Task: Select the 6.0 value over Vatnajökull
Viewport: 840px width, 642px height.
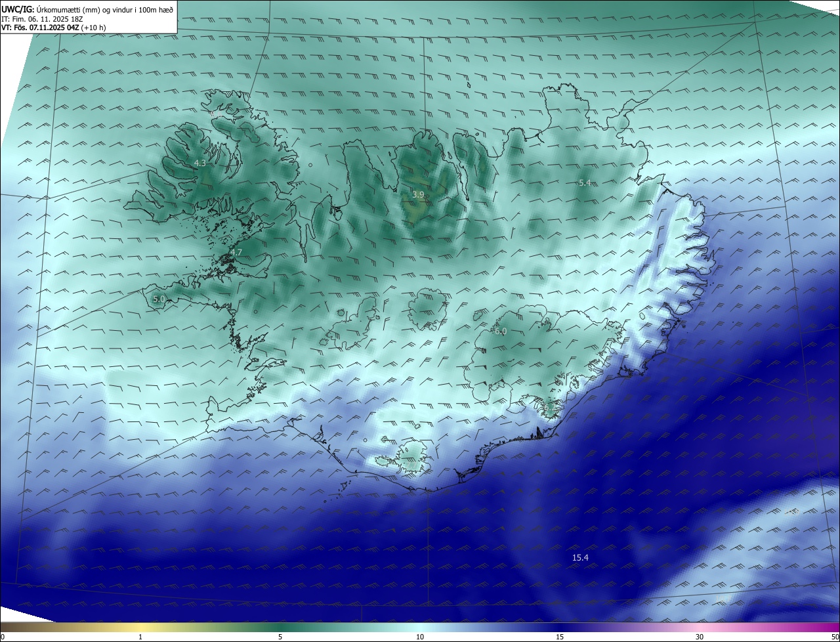Action: click(x=501, y=332)
